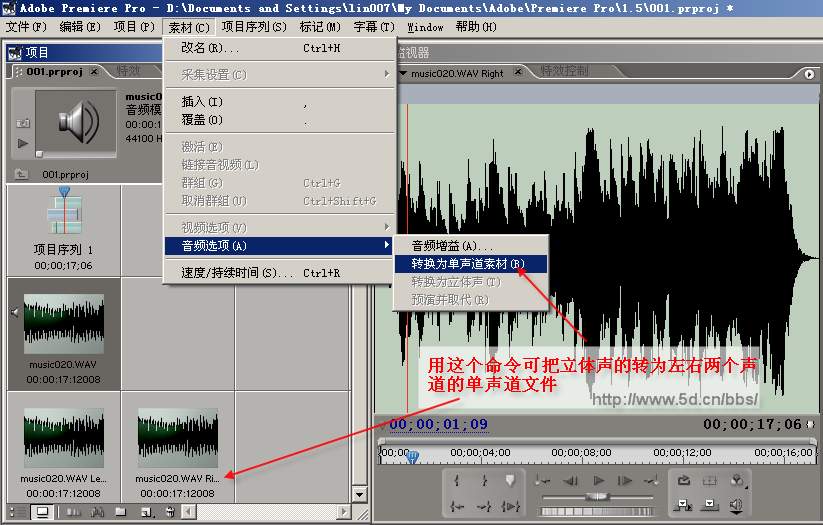Click the Go to Out Point icon
Viewport: 823px width, 525px height.
pyautogui.click(x=483, y=506)
